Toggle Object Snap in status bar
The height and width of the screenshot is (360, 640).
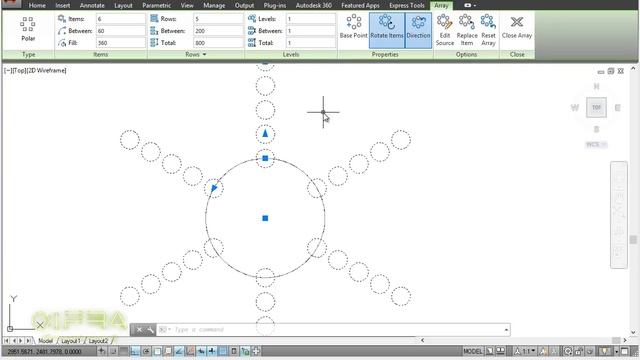click(x=157, y=351)
